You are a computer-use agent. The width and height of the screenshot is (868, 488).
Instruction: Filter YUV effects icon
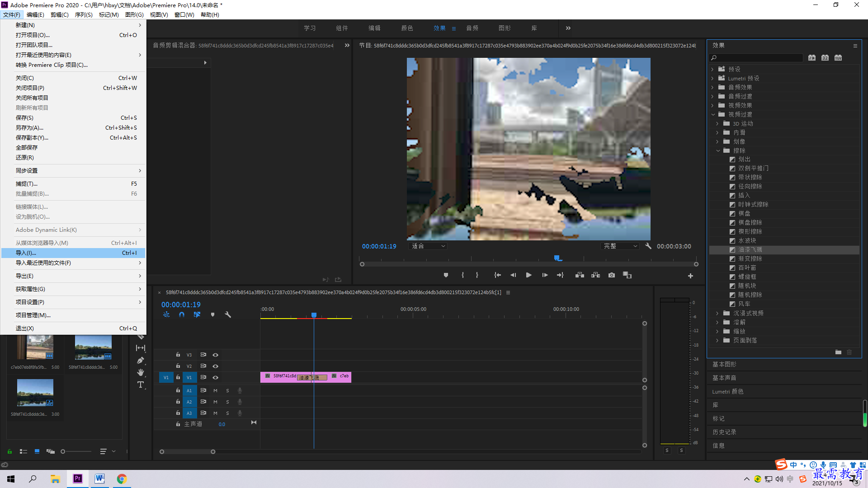[838, 58]
